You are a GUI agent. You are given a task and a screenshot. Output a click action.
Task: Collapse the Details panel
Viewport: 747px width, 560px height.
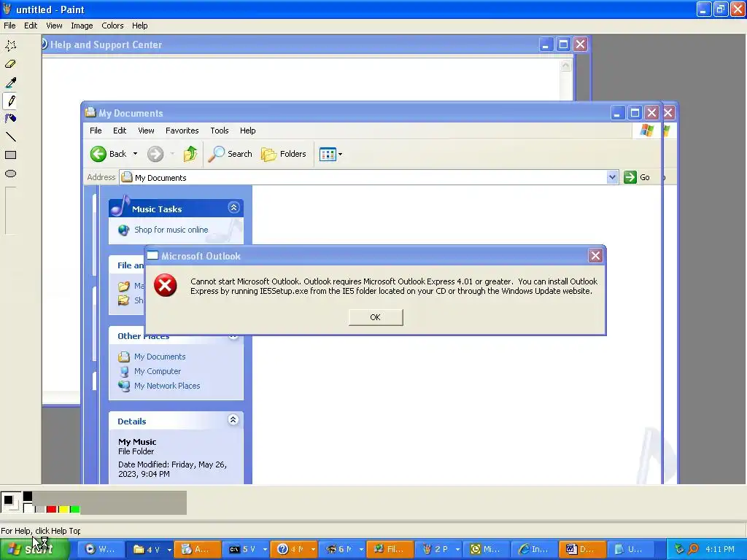point(233,419)
